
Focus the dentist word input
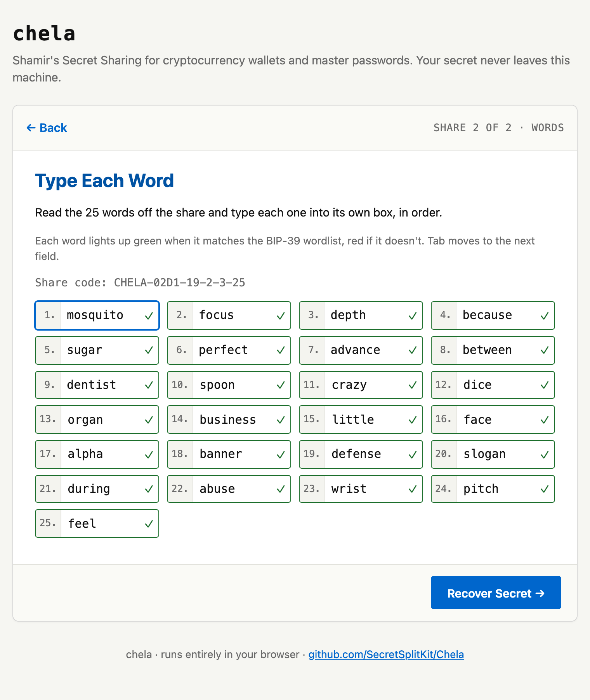[97, 385]
